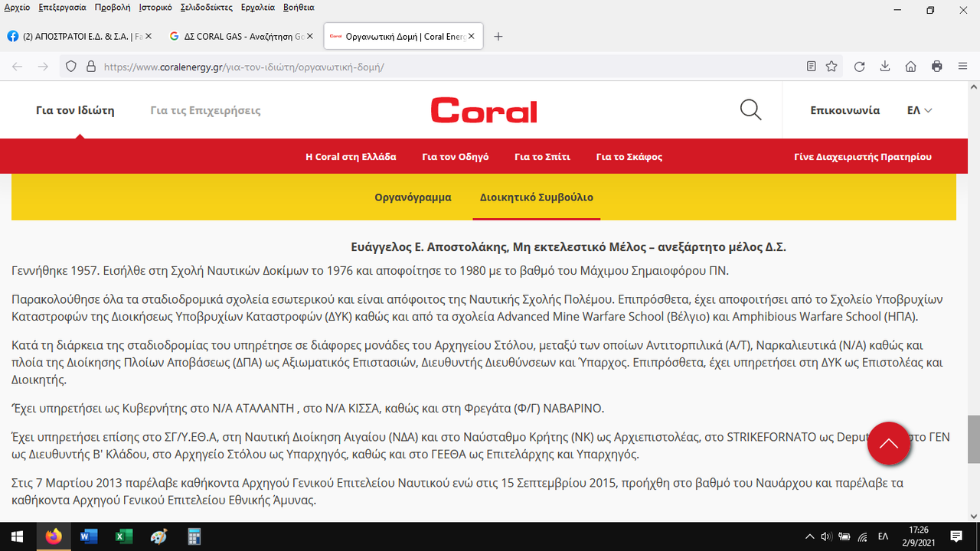Open the Αρχείο menu
The width and height of the screenshot is (980, 551).
tap(17, 7)
